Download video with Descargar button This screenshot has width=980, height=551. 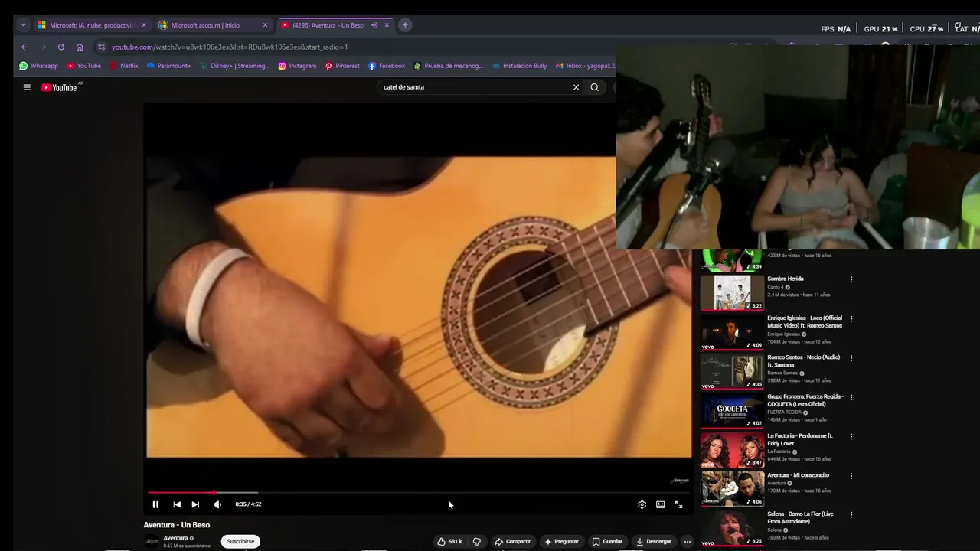[x=654, y=541]
